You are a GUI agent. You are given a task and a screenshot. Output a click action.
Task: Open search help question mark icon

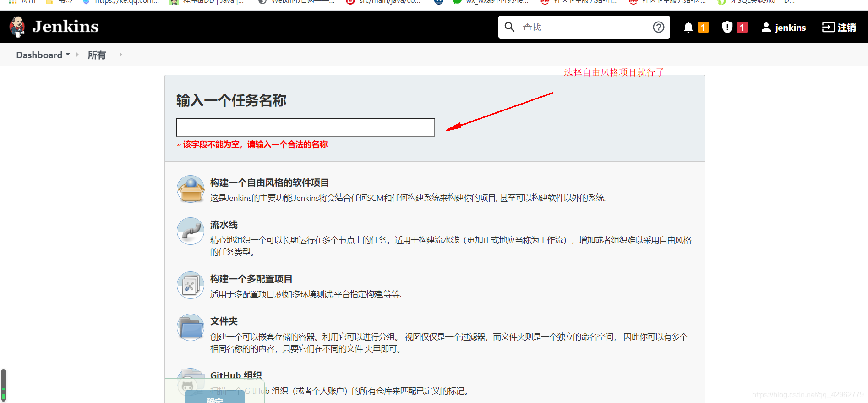(659, 27)
